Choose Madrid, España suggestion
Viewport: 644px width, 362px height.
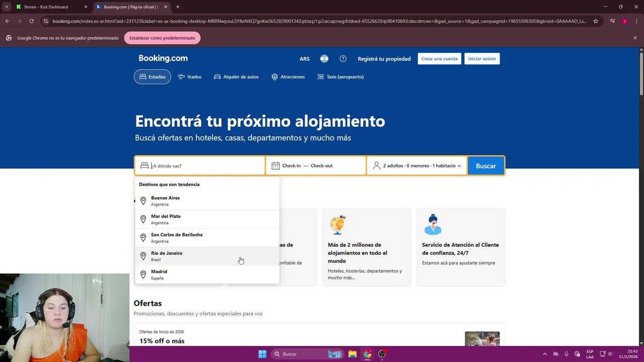(207, 275)
